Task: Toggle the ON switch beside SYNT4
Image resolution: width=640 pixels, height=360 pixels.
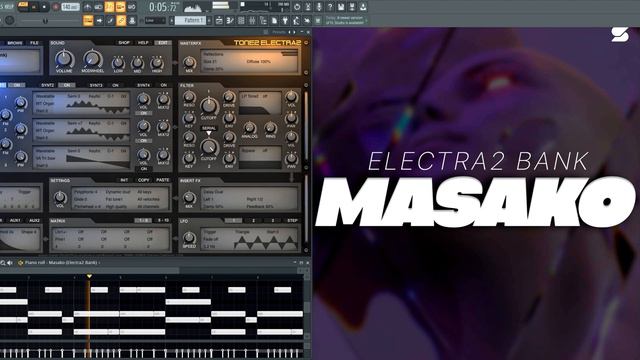Action: (164, 85)
